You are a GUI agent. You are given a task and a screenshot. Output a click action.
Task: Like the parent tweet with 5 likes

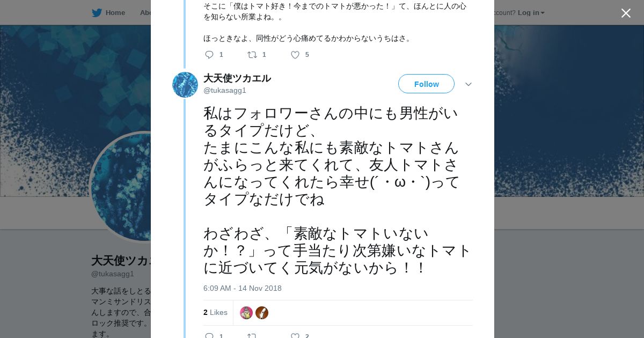[x=295, y=55]
